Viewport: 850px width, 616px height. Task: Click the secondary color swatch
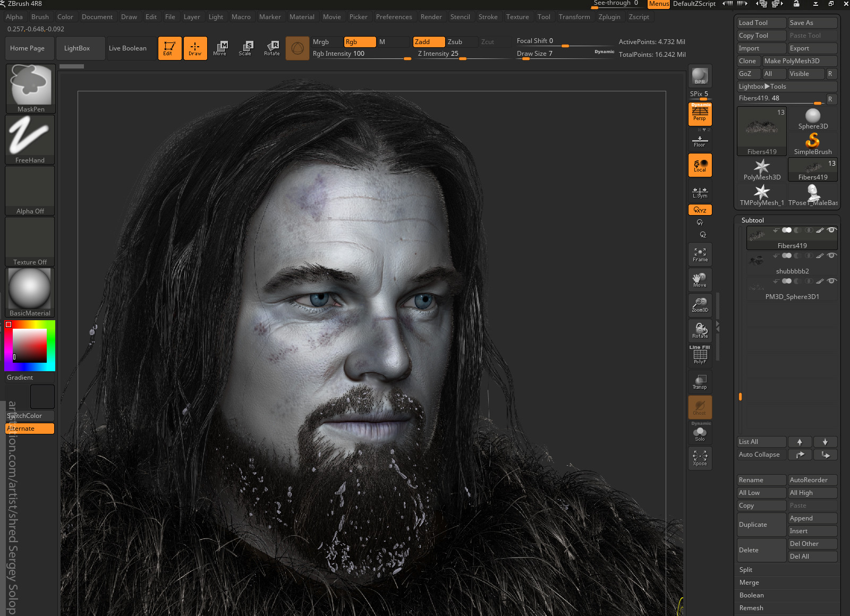tap(42, 397)
